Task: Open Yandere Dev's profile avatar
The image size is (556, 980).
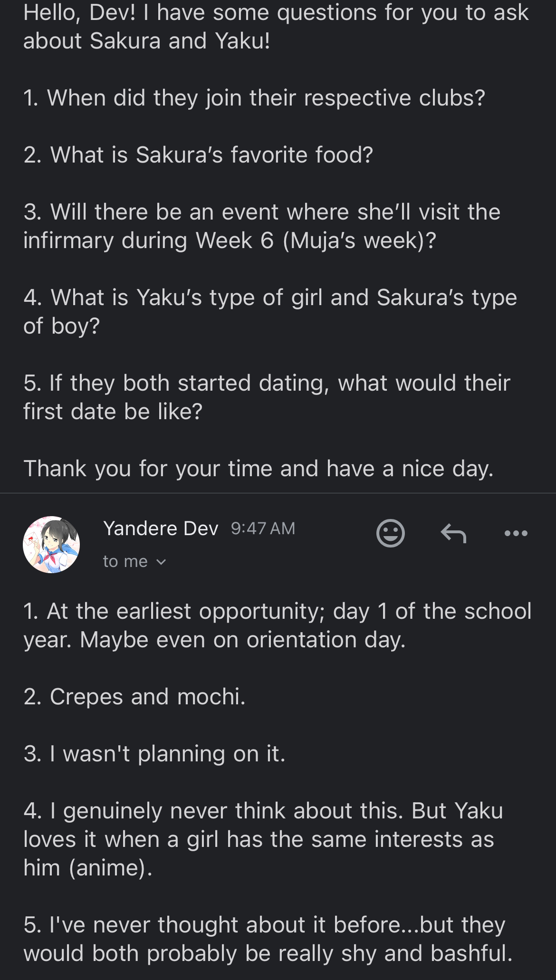Action: [51, 545]
